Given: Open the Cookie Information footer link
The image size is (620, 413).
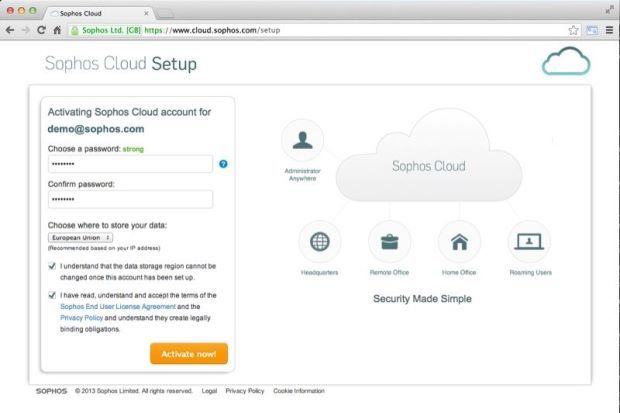Looking at the screenshot, I should pos(299,391).
